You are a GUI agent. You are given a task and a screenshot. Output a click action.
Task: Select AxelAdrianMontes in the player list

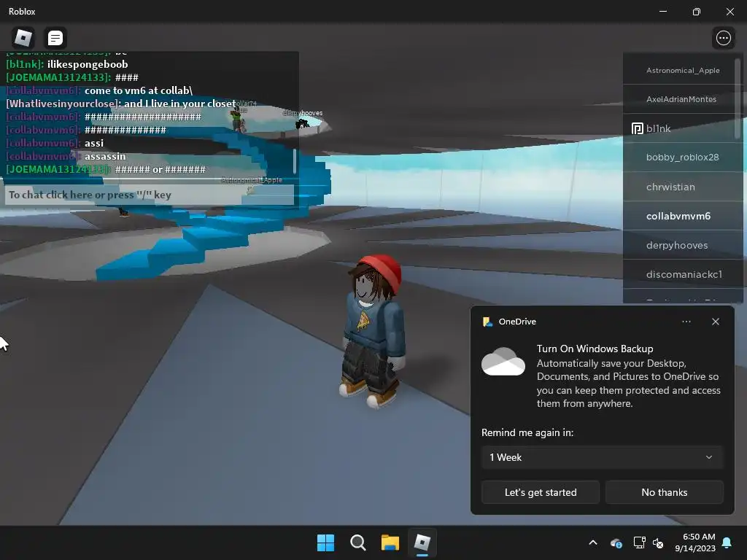click(x=682, y=99)
